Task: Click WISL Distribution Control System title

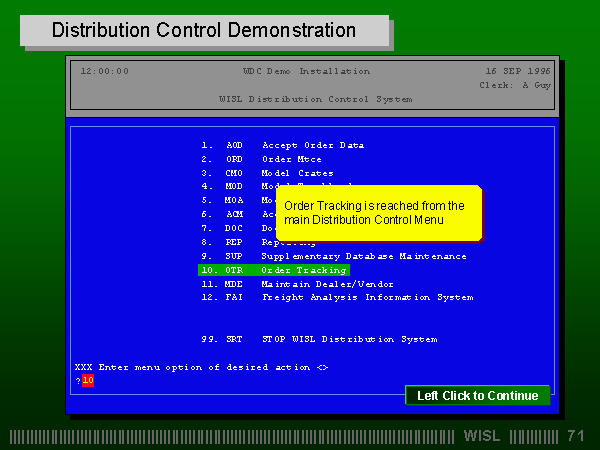Action: (x=316, y=99)
